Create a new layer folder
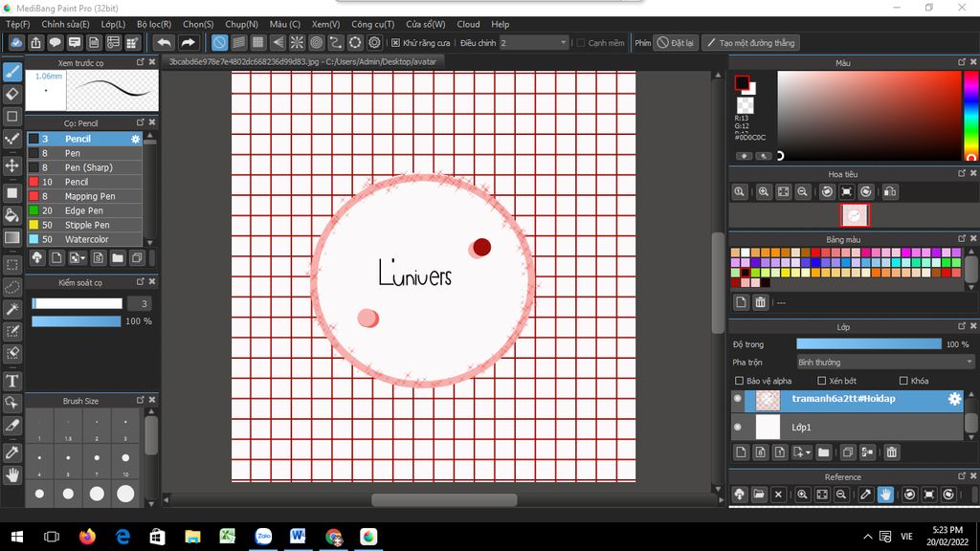The width and height of the screenshot is (980, 551). tap(824, 452)
